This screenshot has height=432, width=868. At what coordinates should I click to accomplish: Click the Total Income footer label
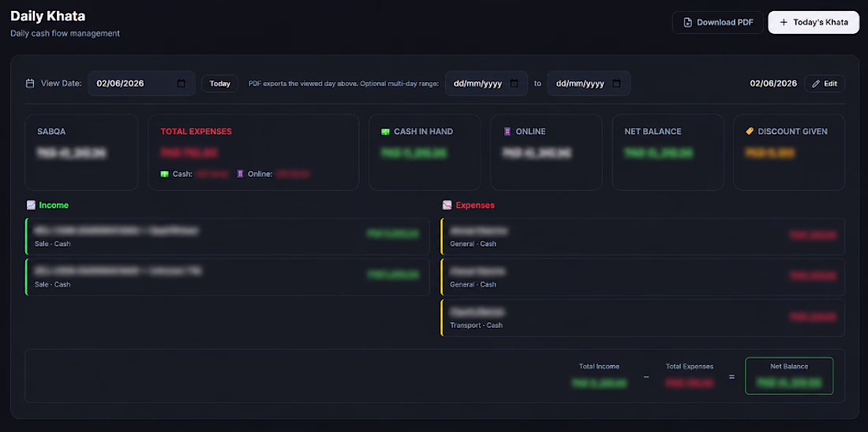coord(599,366)
